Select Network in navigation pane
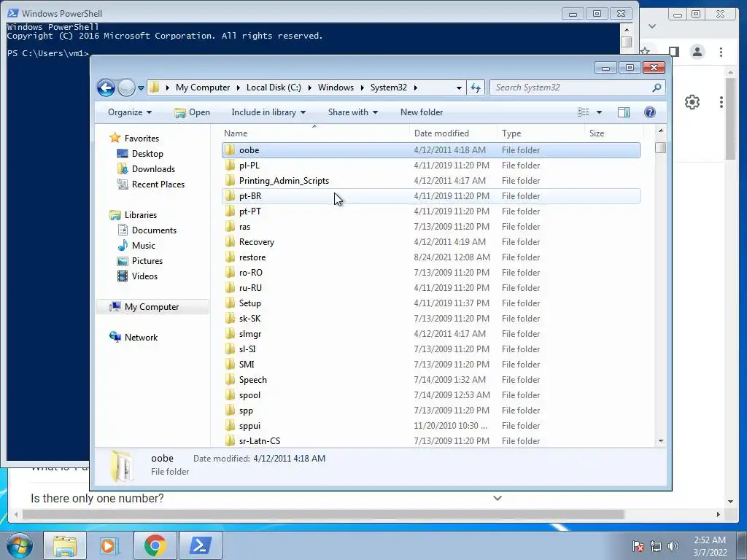 click(x=141, y=338)
